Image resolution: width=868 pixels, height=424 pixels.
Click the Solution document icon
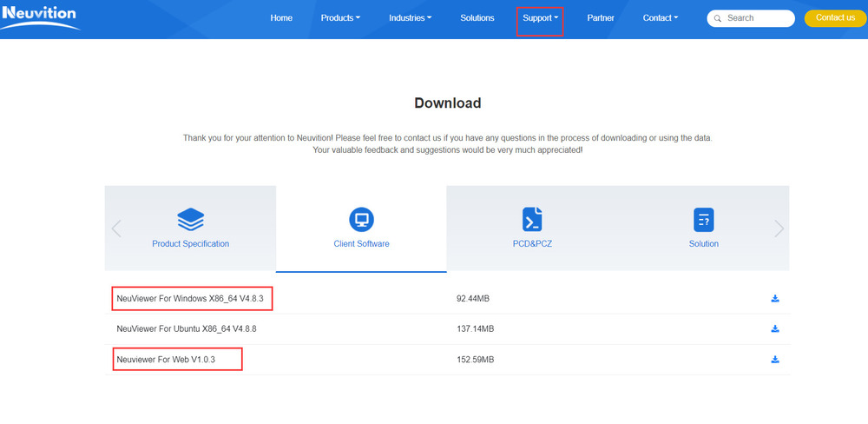tap(704, 220)
